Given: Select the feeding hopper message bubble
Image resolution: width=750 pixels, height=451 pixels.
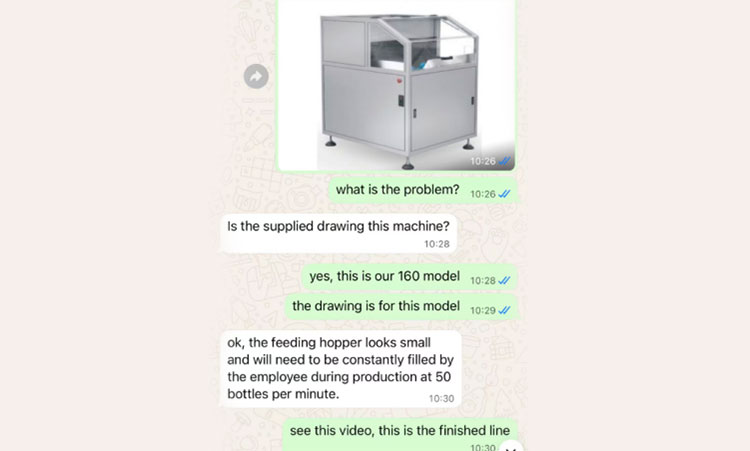Looking at the screenshot, I should [x=341, y=369].
